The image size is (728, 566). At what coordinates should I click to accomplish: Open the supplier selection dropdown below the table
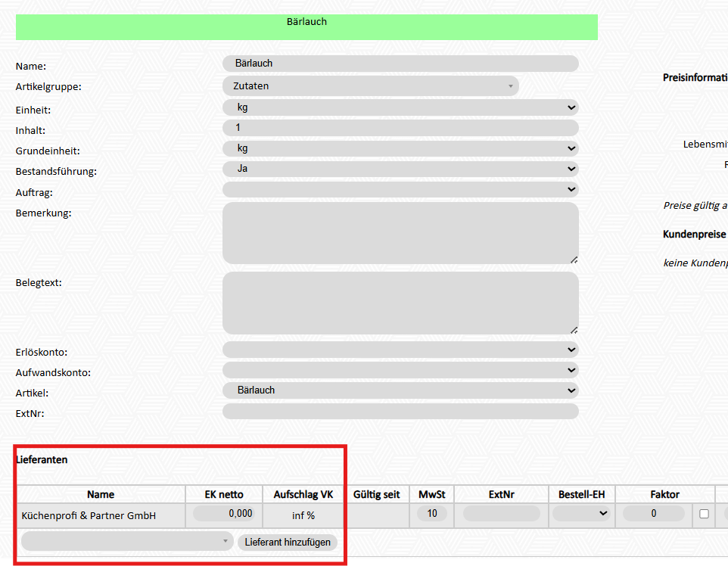[127, 542]
